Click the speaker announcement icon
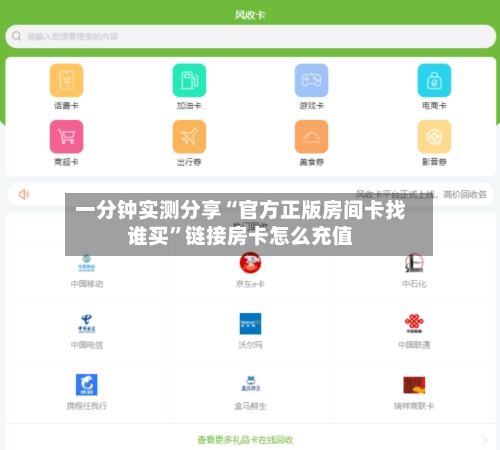The image size is (500, 450). point(24,194)
